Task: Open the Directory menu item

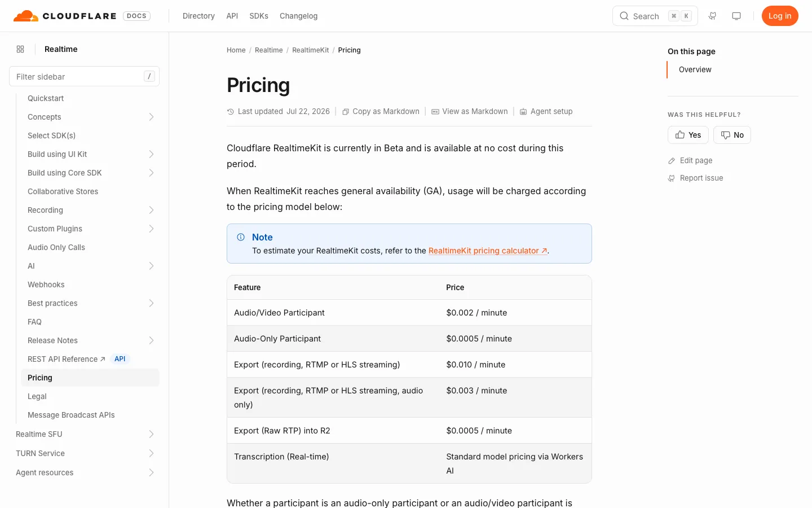Action: [x=198, y=16]
